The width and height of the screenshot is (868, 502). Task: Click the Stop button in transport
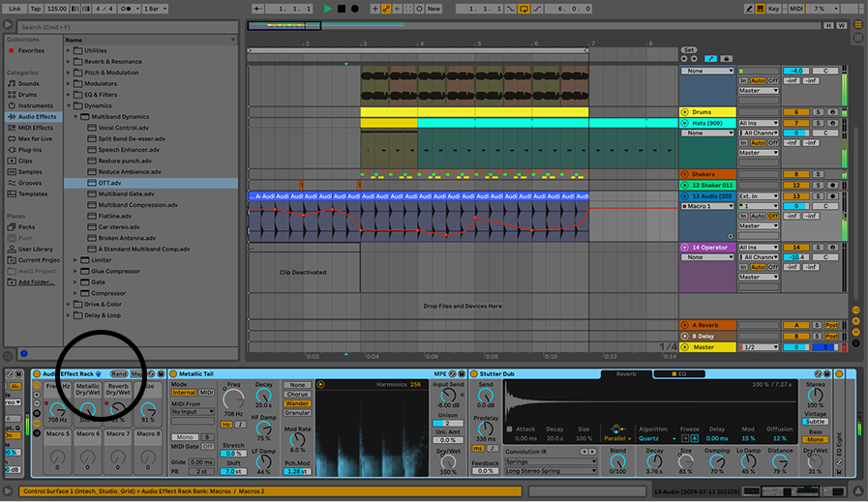[342, 9]
